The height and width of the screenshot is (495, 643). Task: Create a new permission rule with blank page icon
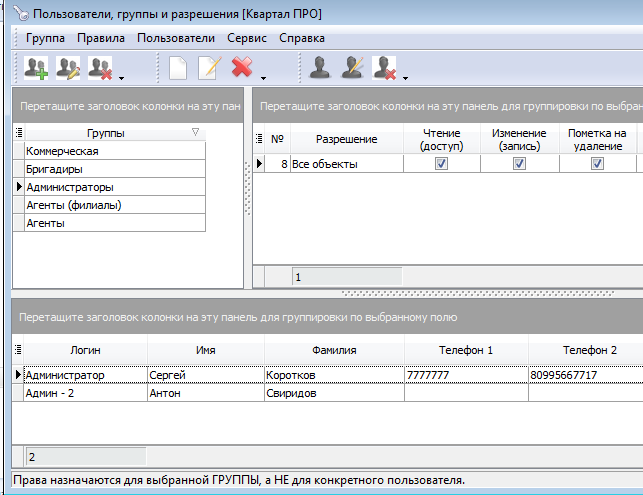point(178,68)
